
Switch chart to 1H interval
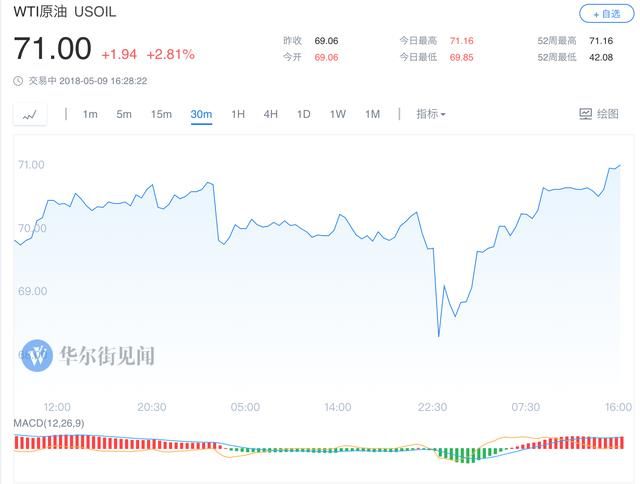[238, 114]
